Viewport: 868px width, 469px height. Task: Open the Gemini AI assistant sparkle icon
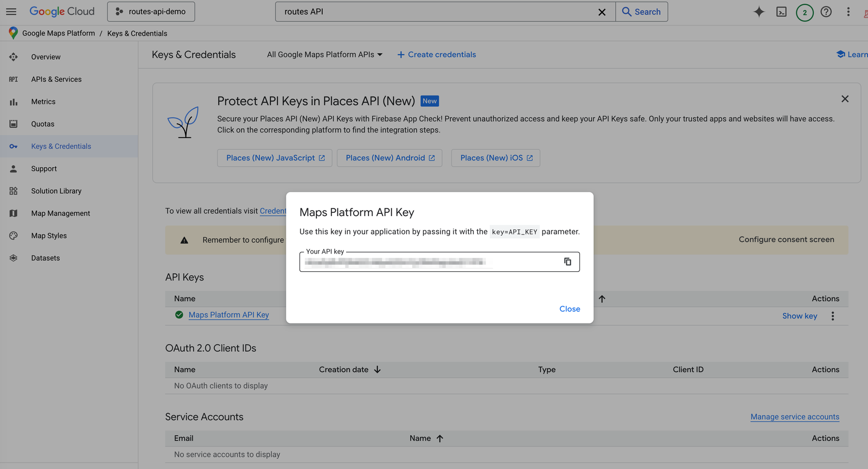759,11
